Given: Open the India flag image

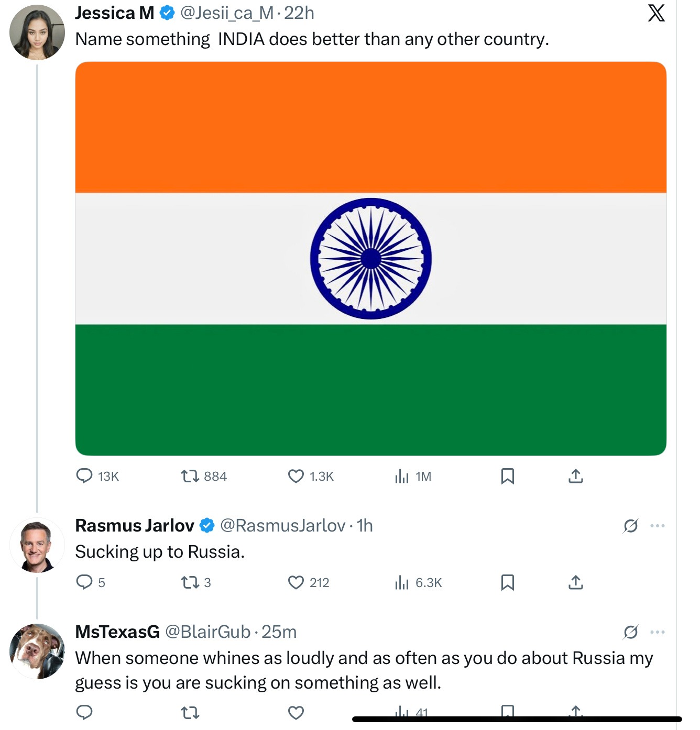Looking at the screenshot, I should pyautogui.click(x=370, y=259).
